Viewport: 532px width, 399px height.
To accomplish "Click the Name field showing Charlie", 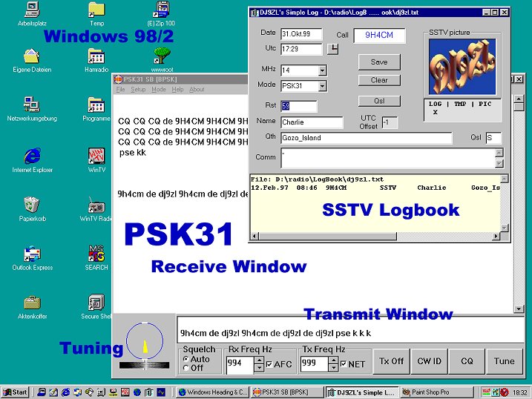I will click(x=312, y=122).
